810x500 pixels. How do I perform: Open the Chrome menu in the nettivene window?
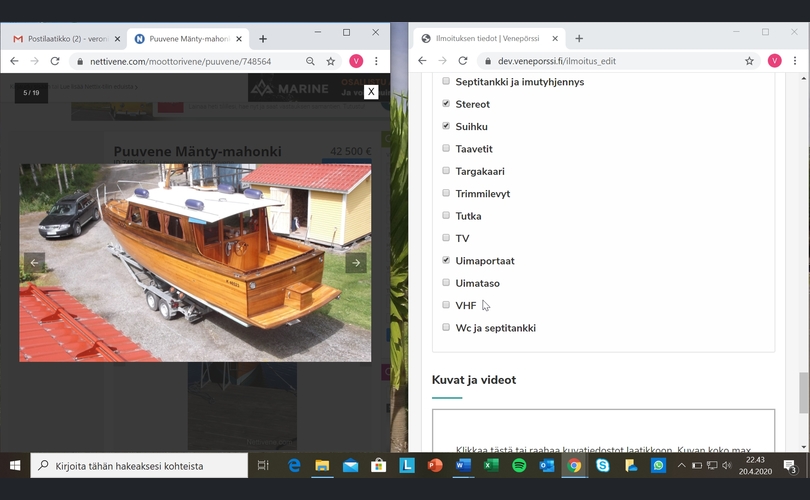(376, 61)
